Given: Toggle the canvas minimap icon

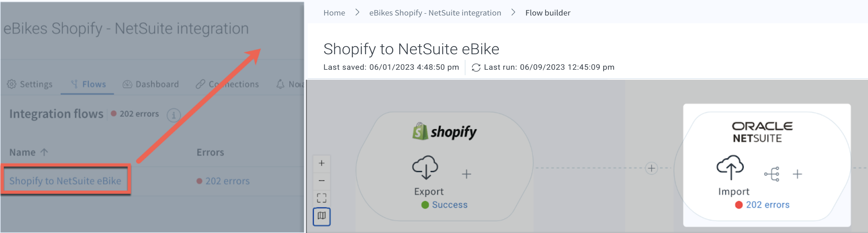Looking at the screenshot, I should (x=321, y=216).
